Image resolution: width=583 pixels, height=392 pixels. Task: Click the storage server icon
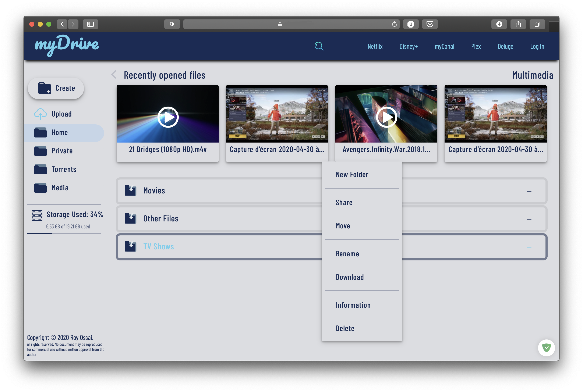[x=37, y=215]
